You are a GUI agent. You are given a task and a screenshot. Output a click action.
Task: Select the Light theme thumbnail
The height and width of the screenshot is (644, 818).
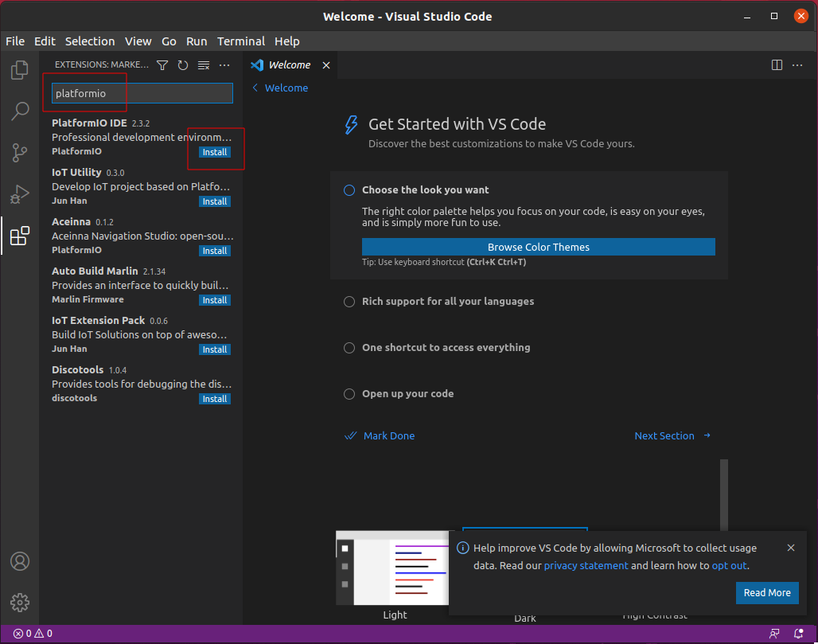click(x=392, y=568)
